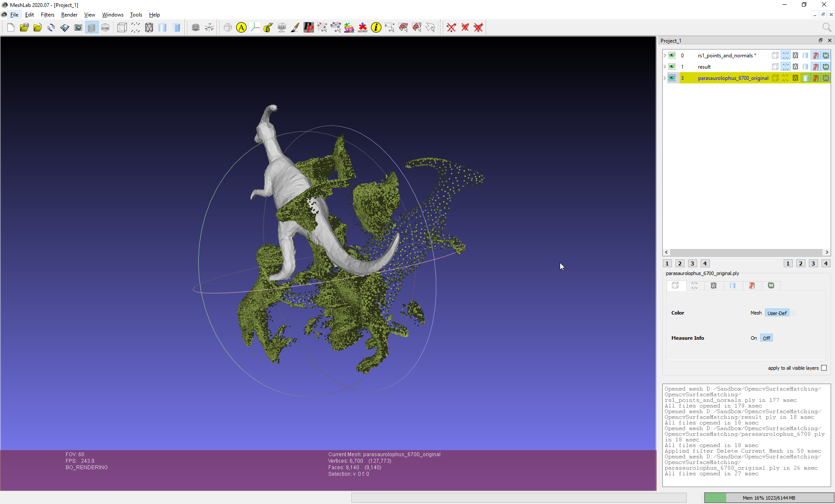Click the Color swatch for current mesh
The image size is (835, 504).
(793, 313)
